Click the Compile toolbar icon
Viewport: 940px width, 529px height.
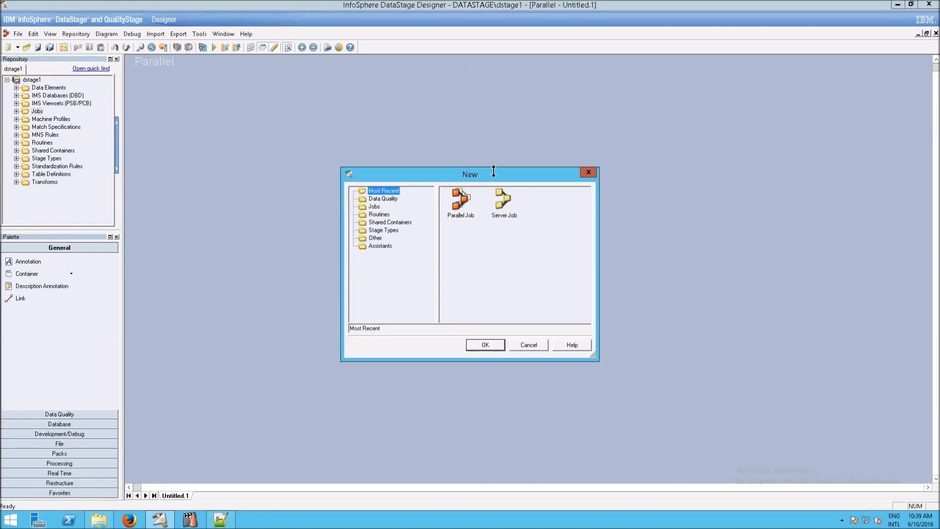pyautogui.click(x=203, y=47)
